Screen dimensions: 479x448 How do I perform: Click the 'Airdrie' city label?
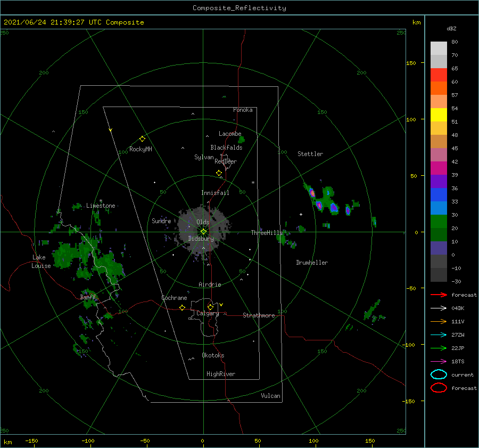click(x=210, y=284)
